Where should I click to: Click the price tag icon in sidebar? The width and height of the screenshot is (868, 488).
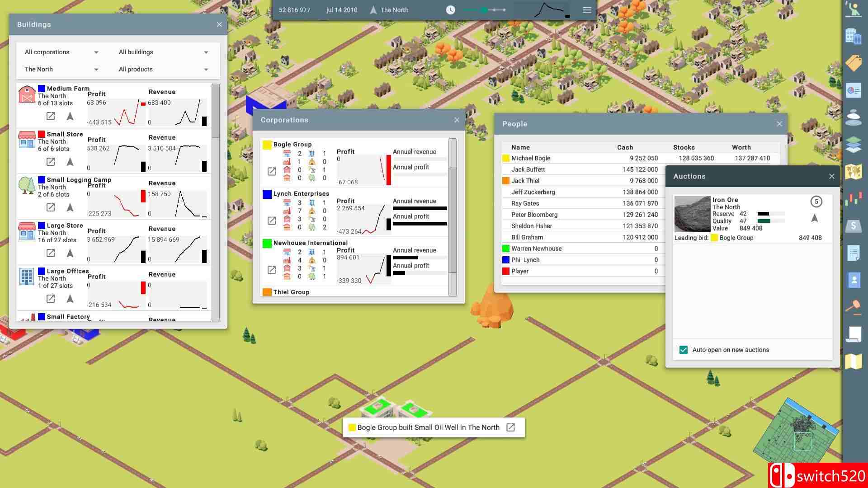[853, 63]
